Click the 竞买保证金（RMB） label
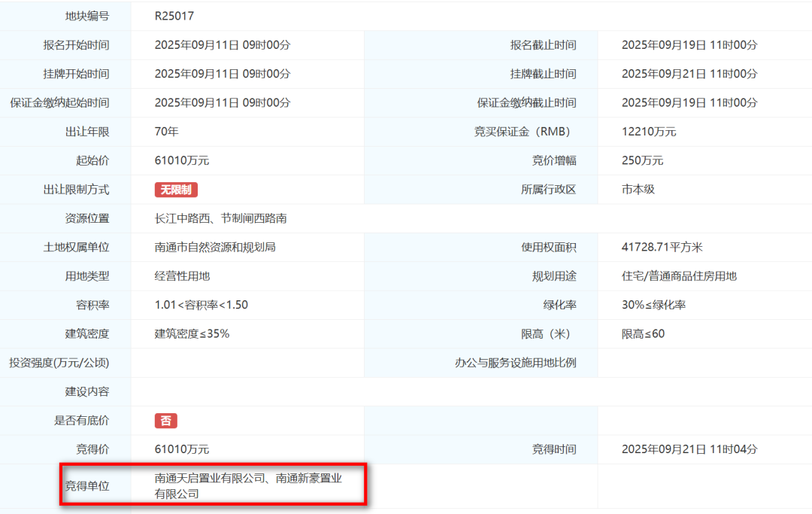Screen dimensions: 812x514 point(525,132)
